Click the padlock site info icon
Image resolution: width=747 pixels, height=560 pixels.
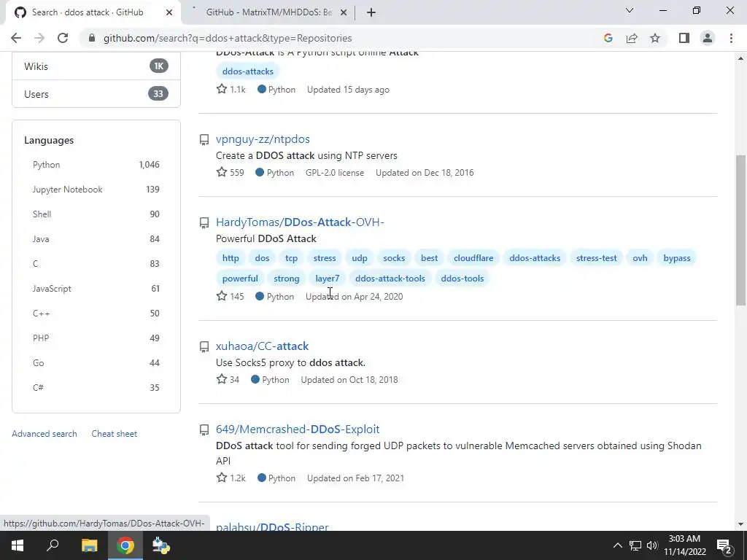[x=92, y=38]
